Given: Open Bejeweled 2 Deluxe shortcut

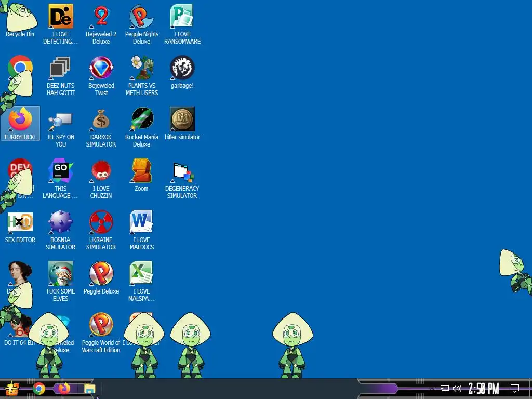Looking at the screenshot, I should click(x=101, y=24).
